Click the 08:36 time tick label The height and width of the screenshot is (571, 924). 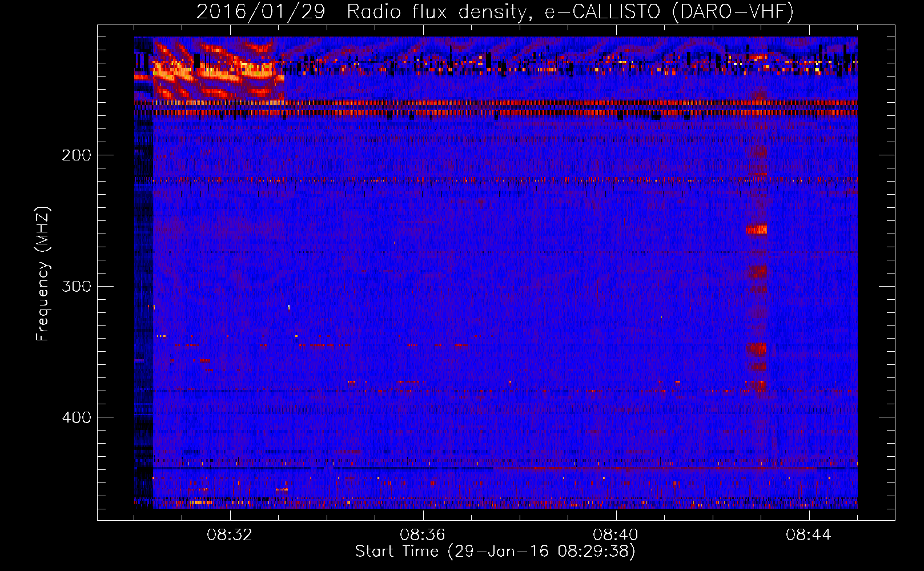click(423, 535)
